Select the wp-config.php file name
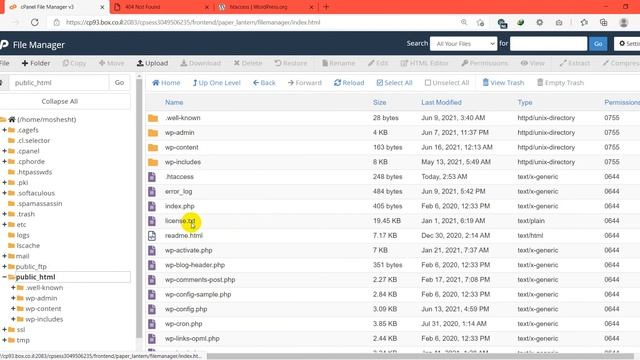Viewport: 640px width, 360px height. tap(186, 309)
